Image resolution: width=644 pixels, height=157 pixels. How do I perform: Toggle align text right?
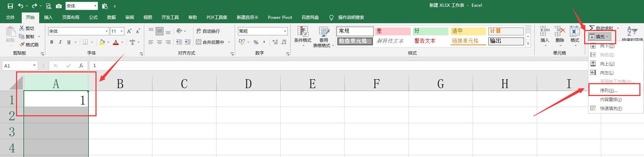[168, 42]
